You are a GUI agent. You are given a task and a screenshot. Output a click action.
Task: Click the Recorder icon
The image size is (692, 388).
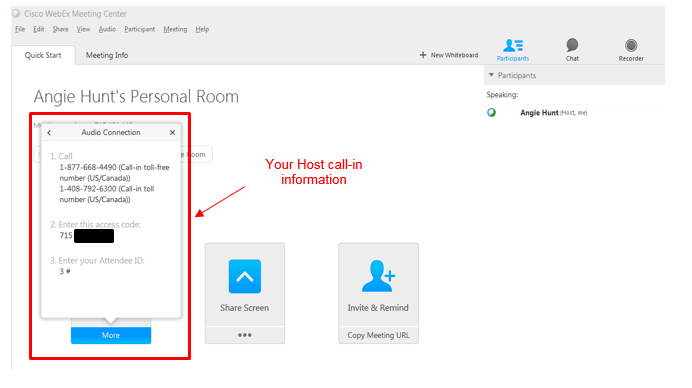[x=631, y=45]
